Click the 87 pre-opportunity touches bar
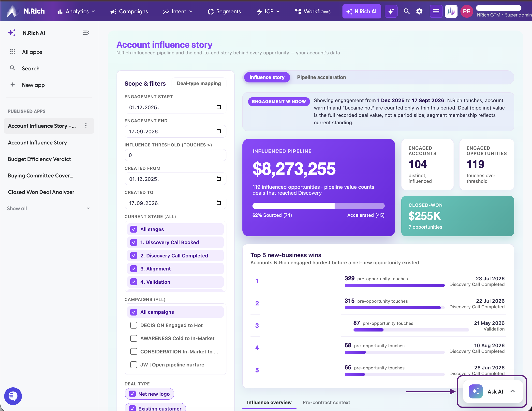Viewport: 532px width, 411px height. [x=411, y=330]
